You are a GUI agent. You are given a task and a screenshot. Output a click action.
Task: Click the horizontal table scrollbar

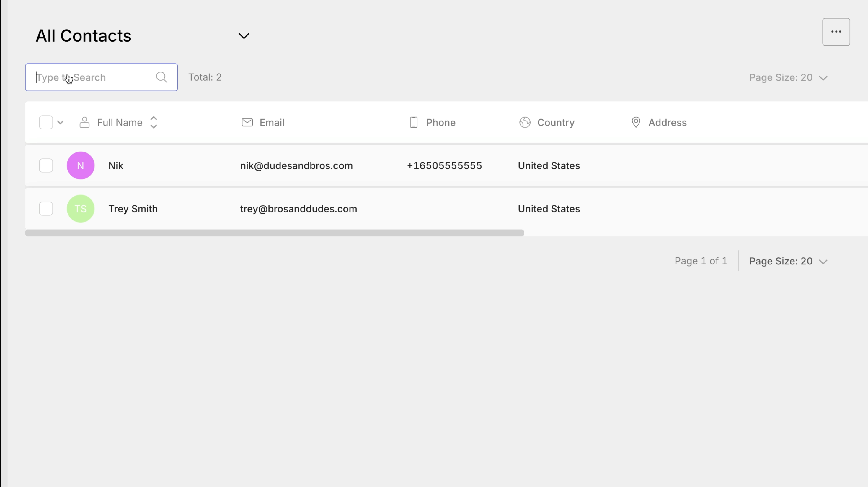click(x=274, y=233)
